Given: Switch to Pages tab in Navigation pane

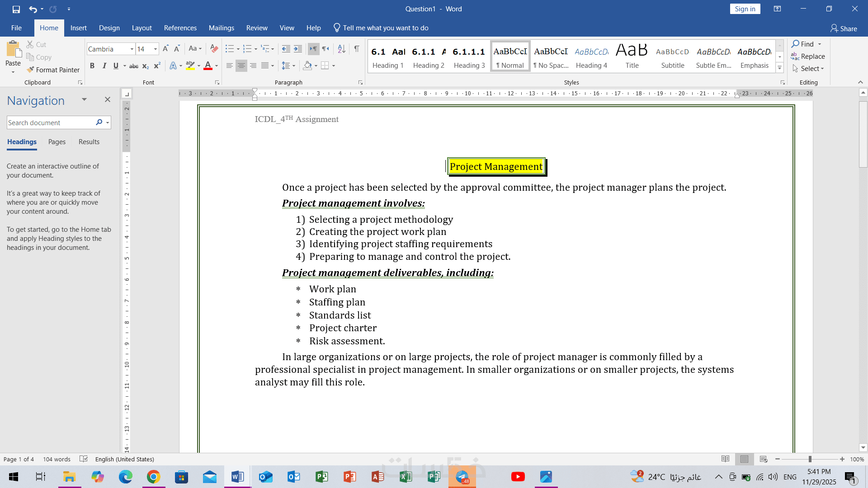Looking at the screenshot, I should tap(57, 142).
